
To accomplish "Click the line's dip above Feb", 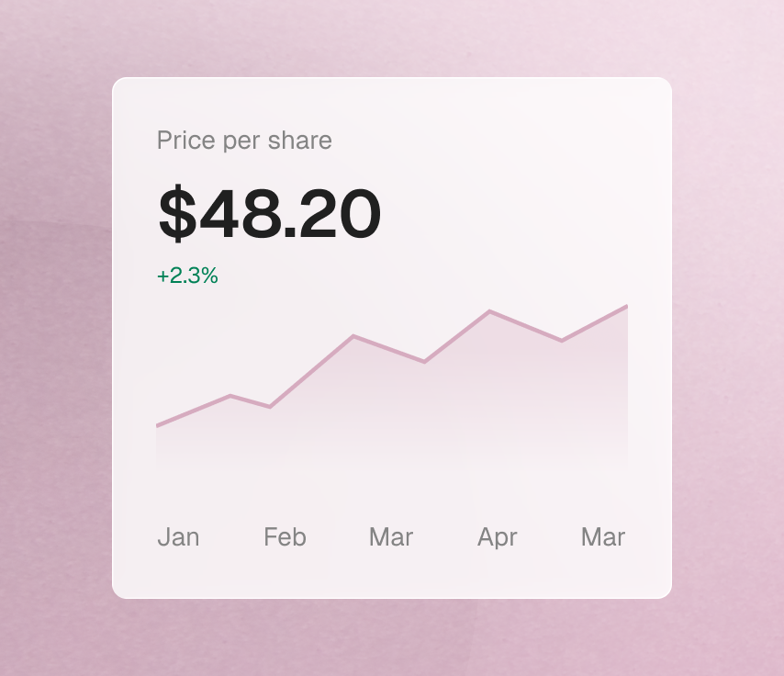I will [x=270, y=407].
